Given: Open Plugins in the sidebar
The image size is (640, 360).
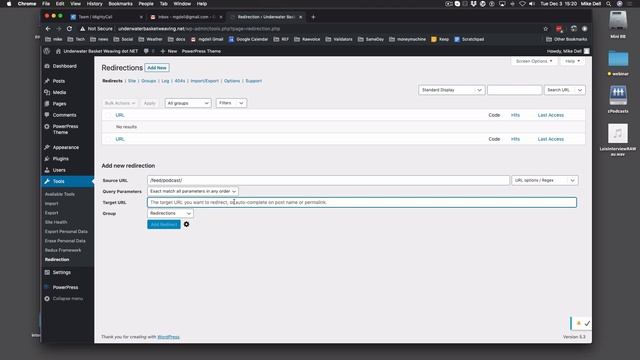Looking at the screenshot, I should pyautogui.click(x=60, y=159).
